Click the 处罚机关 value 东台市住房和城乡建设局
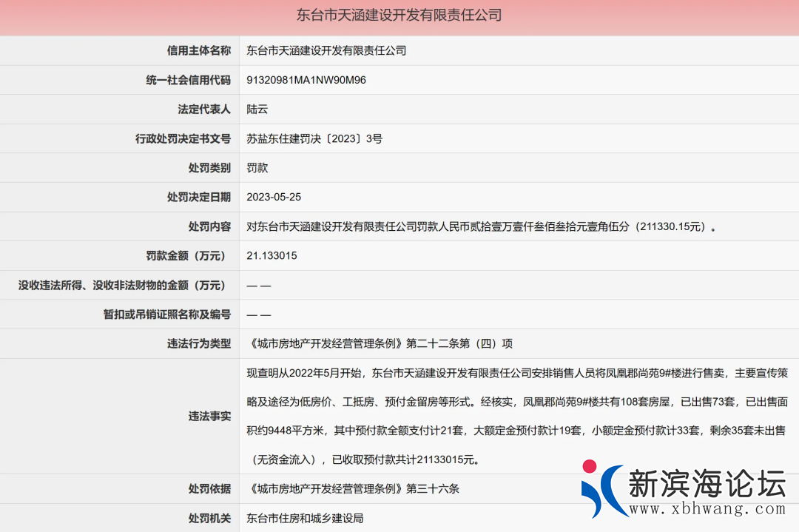The width and height of the screenshot is (799, 532). point(305,518)
